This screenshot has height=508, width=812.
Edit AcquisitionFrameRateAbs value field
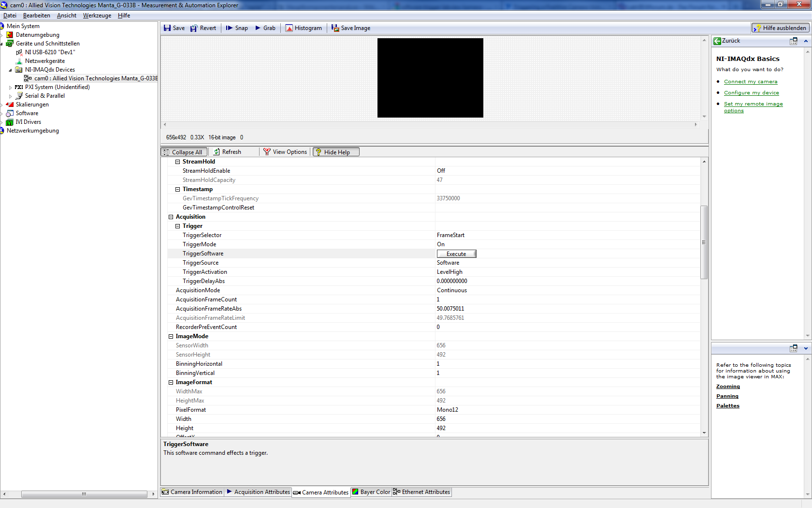(x=568, y=309)
